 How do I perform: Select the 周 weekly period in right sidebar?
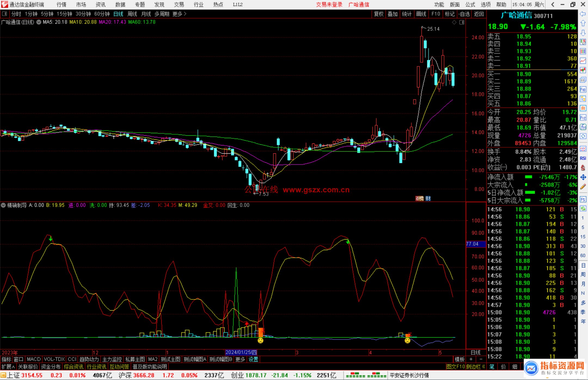point(583,274)
